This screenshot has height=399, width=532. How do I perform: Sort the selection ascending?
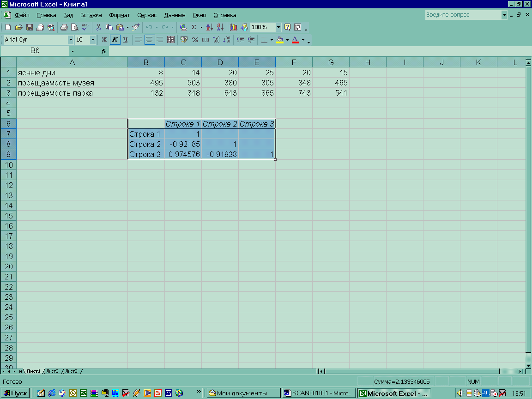(x=210, y=27)
